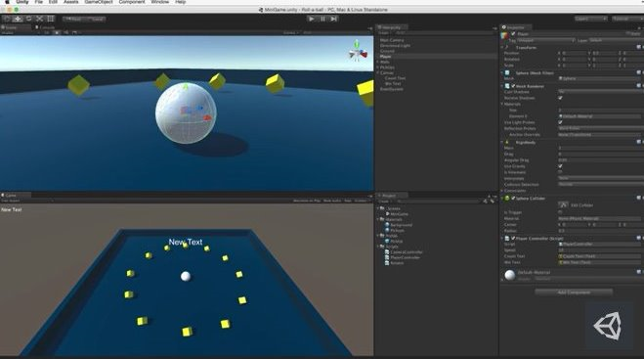Select Main Camera in Hierarchy
The image size is (644, 359).
[x=392, y=40]
